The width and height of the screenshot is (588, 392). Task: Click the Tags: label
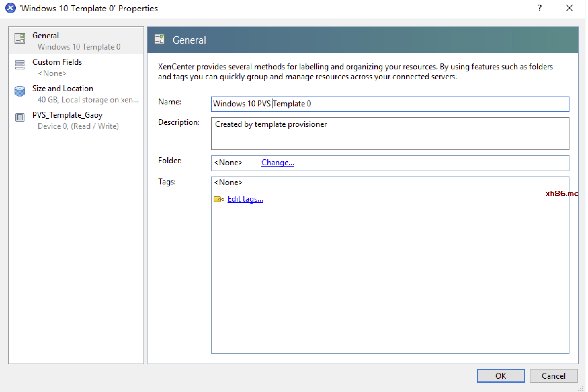coord(167,182)
